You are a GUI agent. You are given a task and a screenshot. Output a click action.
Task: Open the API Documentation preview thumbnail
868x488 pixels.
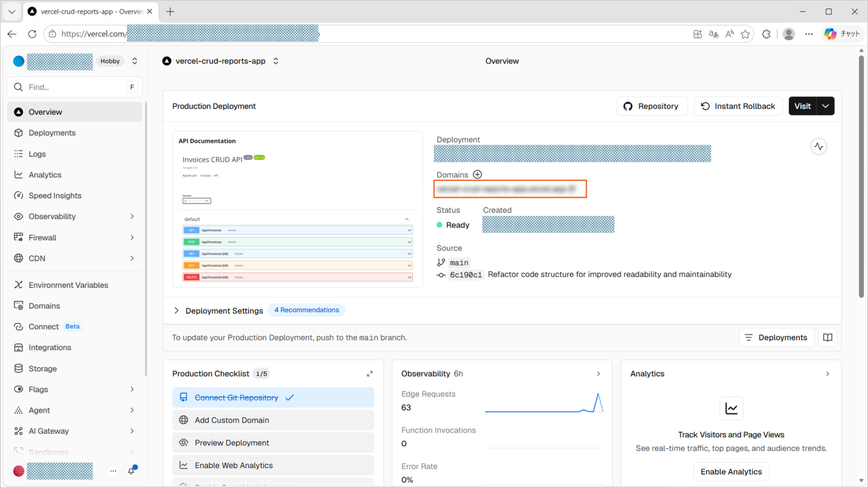coord(298,209)
